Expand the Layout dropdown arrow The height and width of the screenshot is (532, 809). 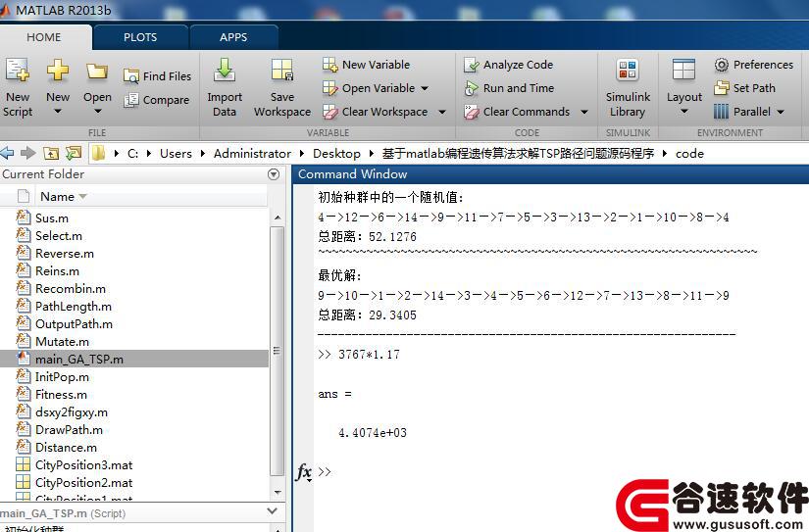tap(684, 112)
